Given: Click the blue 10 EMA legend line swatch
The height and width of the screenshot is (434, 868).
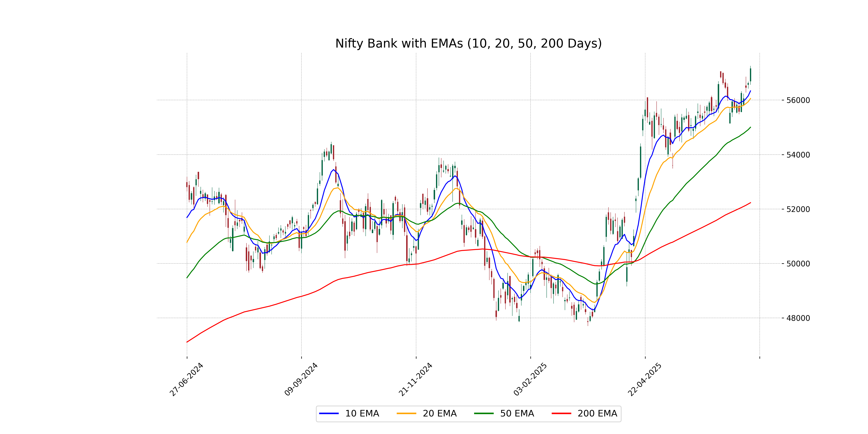Looking at the screenshot, I should click(329, 413).
